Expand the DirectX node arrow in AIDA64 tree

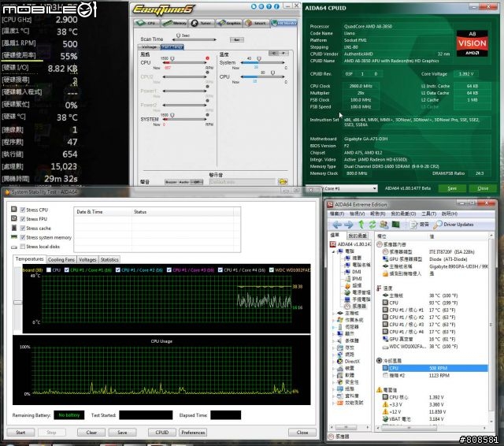click(334, 361)
